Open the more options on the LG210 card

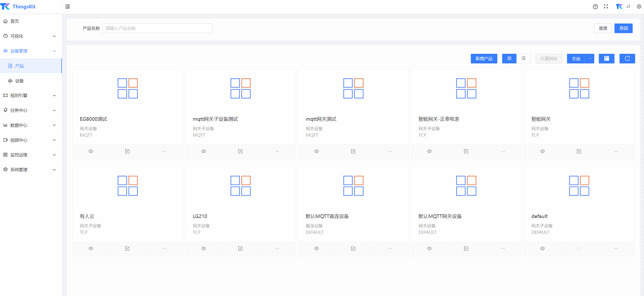(277, 249)
